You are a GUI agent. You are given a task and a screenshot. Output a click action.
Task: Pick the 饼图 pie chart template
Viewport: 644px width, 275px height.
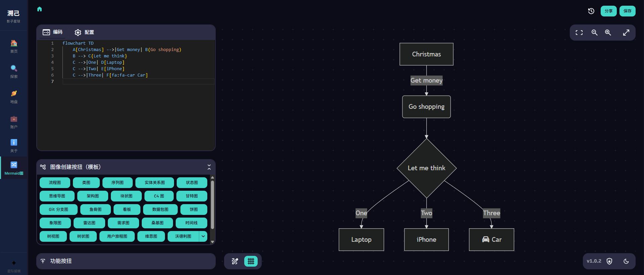point(194,210)
